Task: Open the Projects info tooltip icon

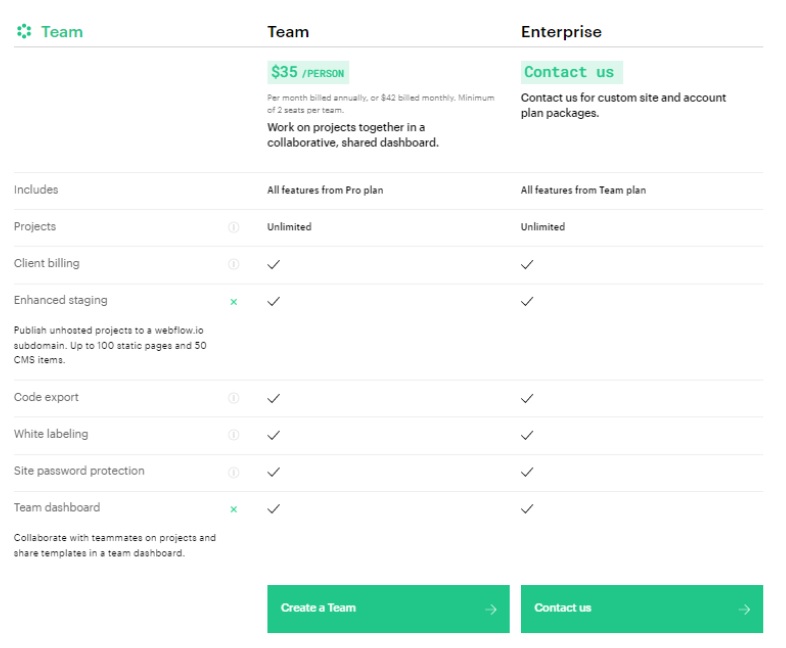Action: point(234,227)
